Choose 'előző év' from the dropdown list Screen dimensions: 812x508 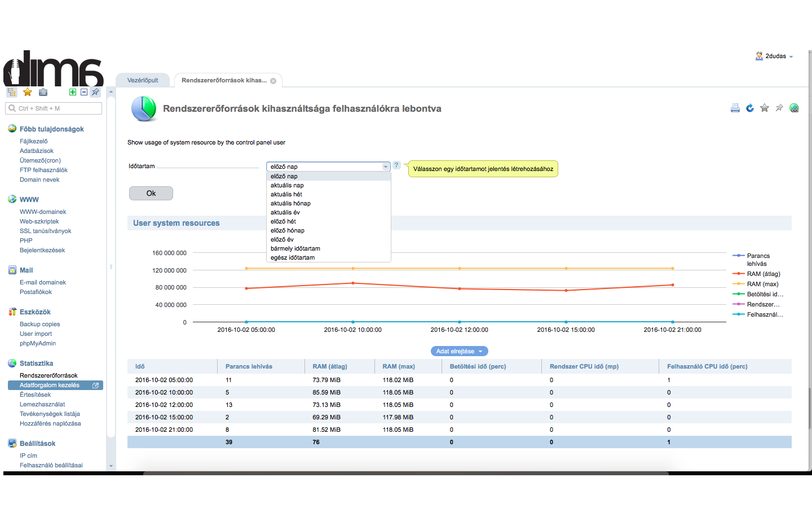point(328,239)
